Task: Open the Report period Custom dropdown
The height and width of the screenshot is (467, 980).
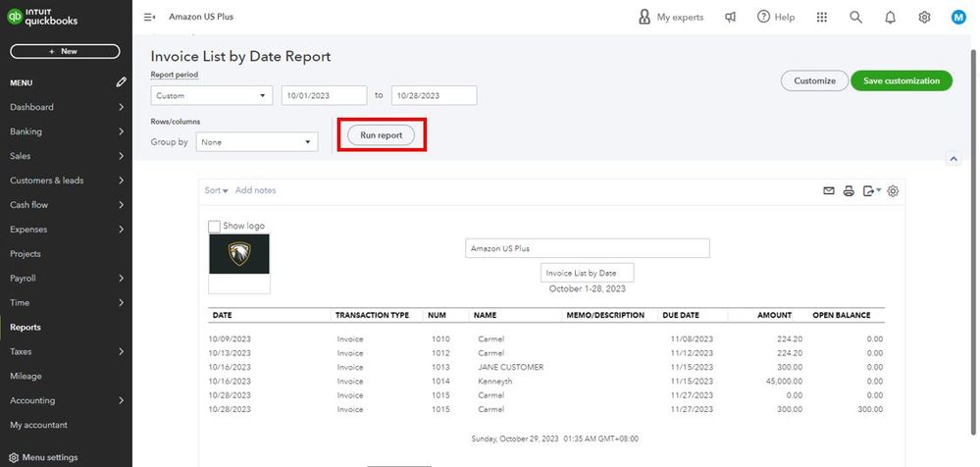Action: [x=211, y=95]
